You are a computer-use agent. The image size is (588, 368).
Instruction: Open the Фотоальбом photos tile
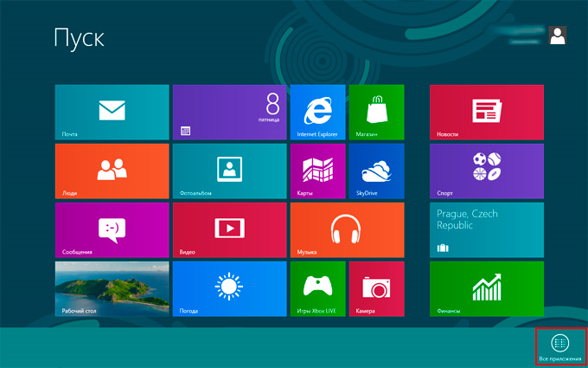(229, 171)
